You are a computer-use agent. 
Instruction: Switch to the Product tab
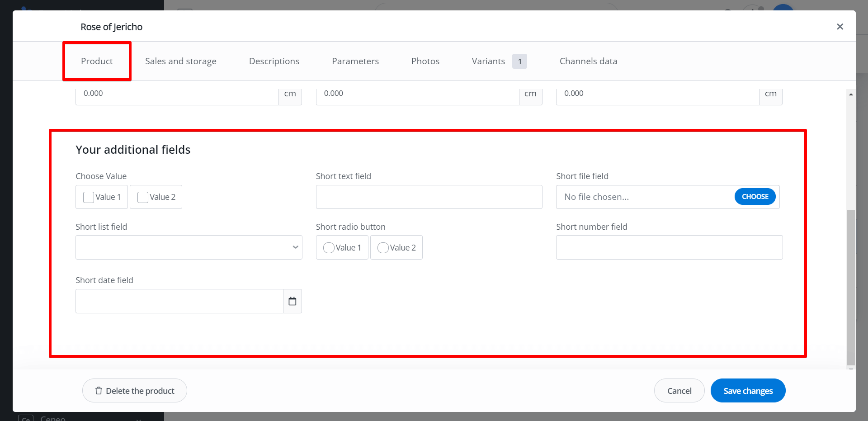(97, 61)
